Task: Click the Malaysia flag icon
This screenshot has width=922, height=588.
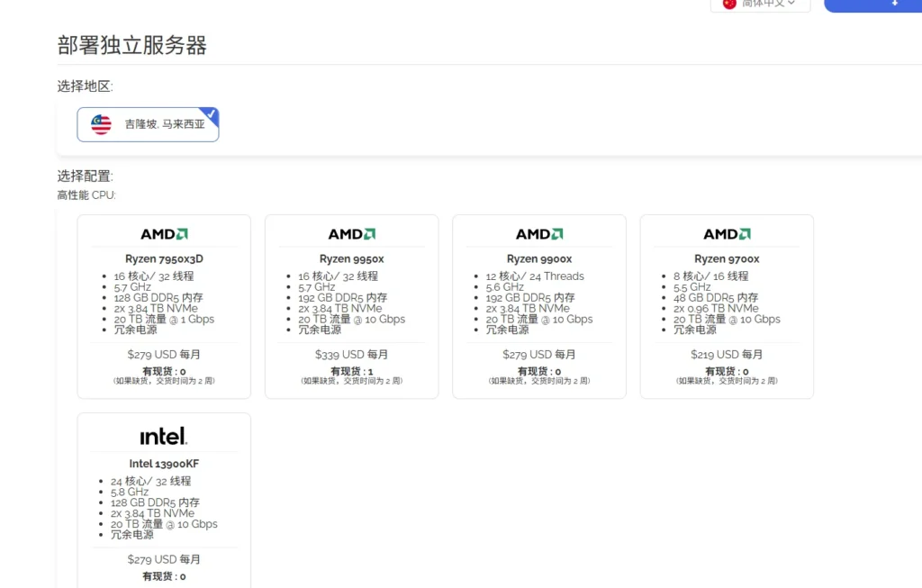Action: tap(101, 124)
